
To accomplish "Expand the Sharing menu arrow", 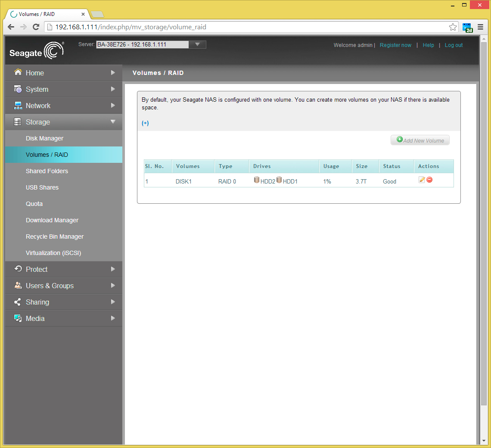I will (x=113, y=302).
